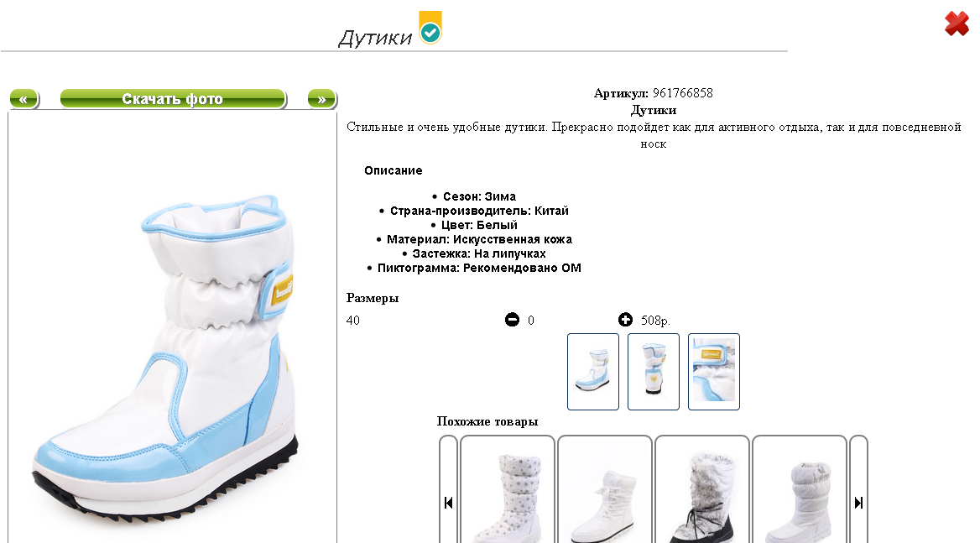The width and height of the screenshot is (980, 543).
Task: Click the Дутики page title
Action: point(375,38)
